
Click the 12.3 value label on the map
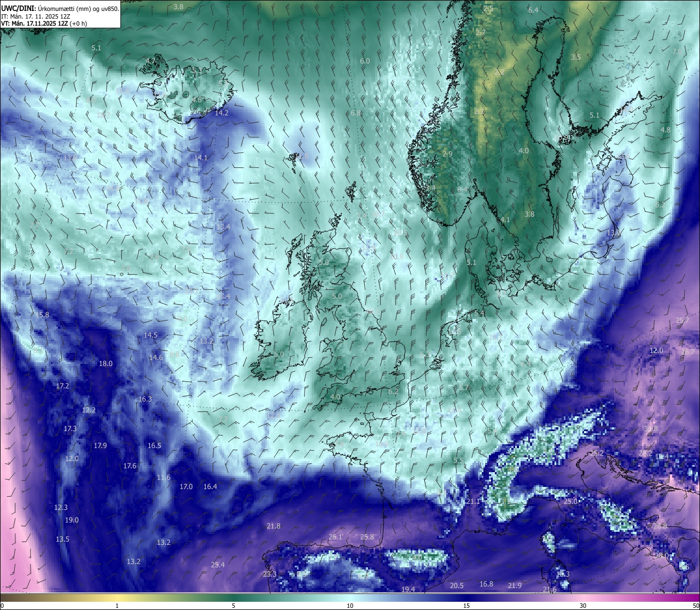61,508
